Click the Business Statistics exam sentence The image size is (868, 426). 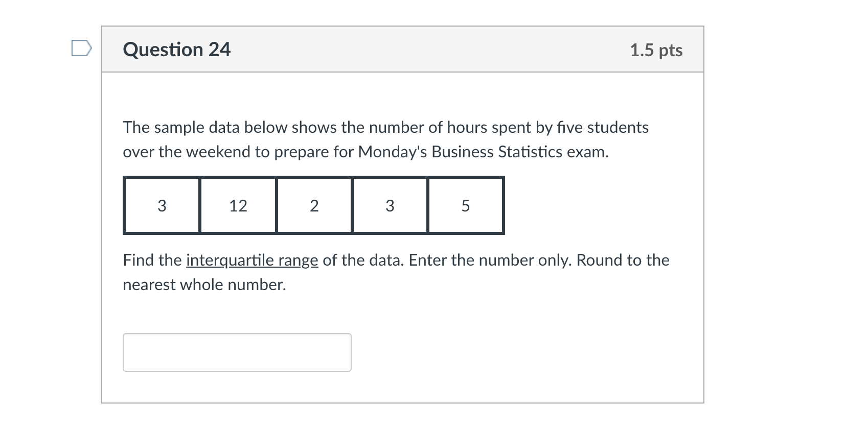(x=366, y=152)
